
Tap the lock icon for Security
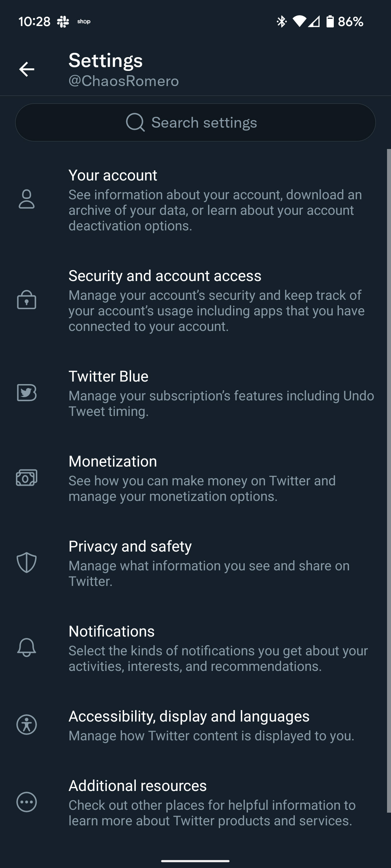26,300
